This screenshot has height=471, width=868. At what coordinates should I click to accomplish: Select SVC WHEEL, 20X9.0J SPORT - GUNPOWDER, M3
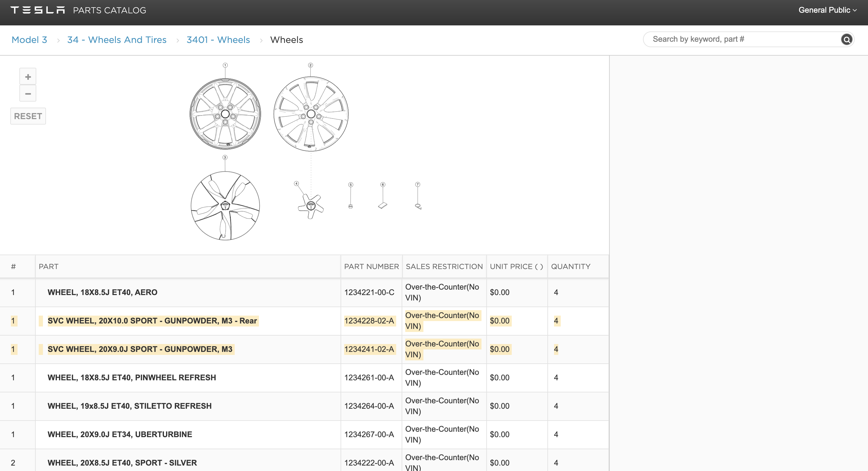click(x=304, y=349)
